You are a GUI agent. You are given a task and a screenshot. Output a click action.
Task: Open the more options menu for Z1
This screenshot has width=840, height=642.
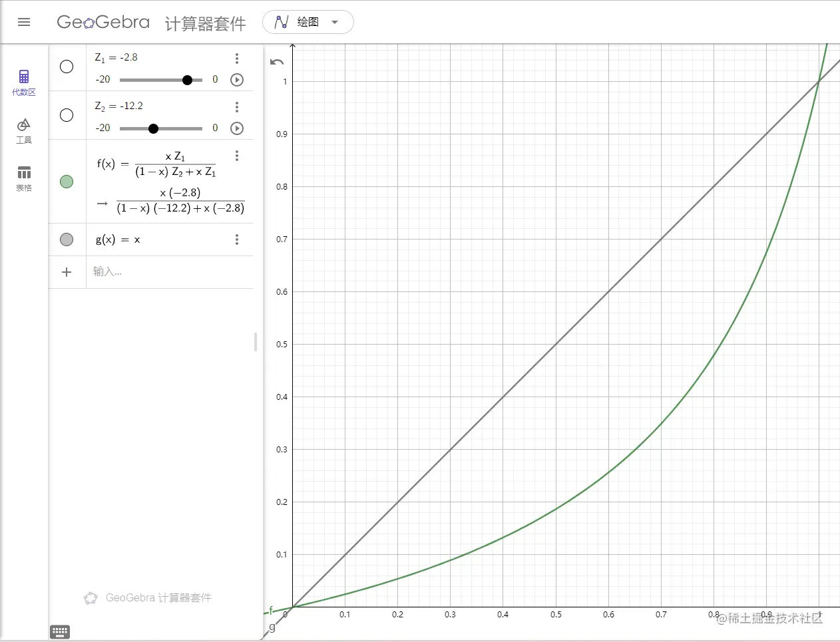click(x=237, y=59)
